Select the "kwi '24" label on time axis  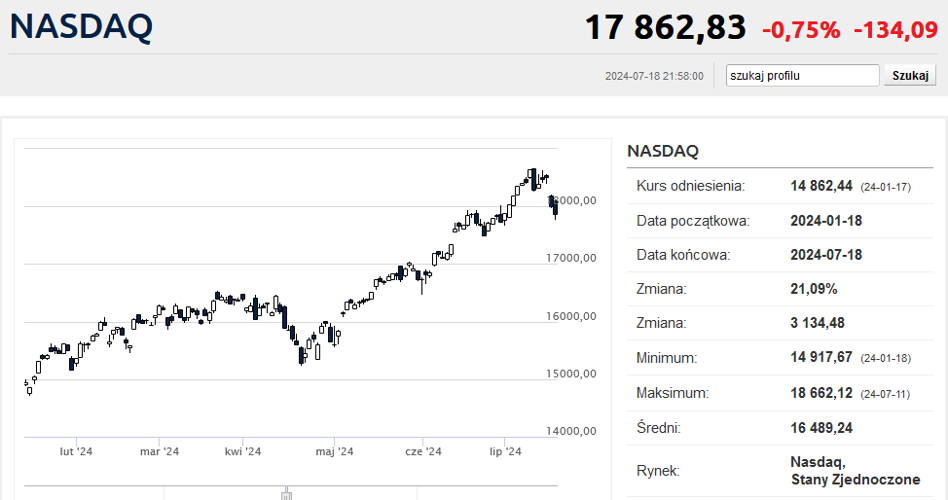pyautogui.click(x=242, y=452)
